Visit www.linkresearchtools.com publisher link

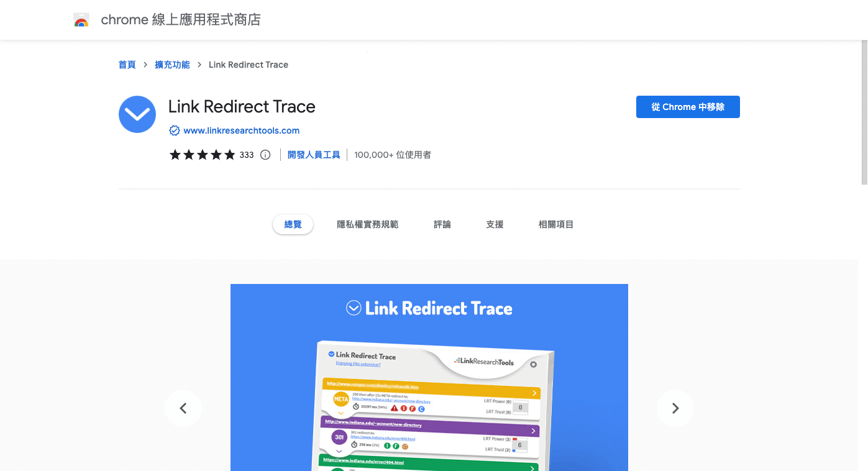(241, 130)
